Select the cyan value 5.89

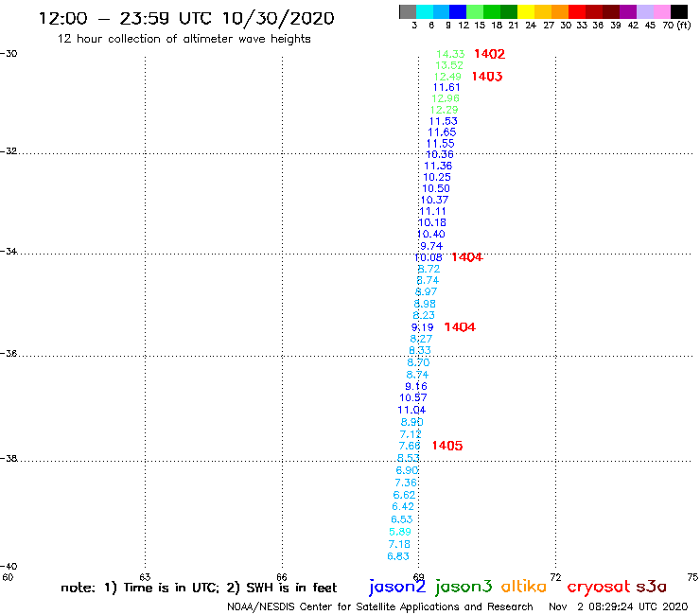pyautogui.click(x=400, y=532)
